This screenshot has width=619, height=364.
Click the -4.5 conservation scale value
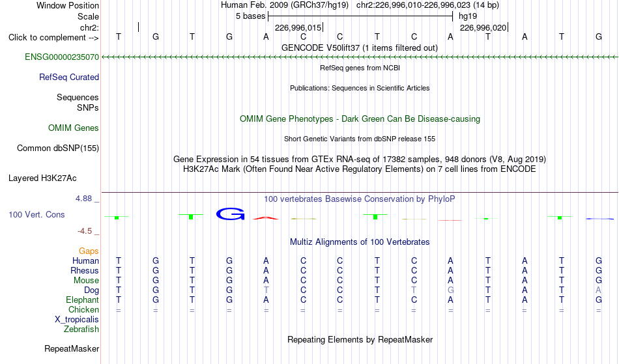coord(85,231)
